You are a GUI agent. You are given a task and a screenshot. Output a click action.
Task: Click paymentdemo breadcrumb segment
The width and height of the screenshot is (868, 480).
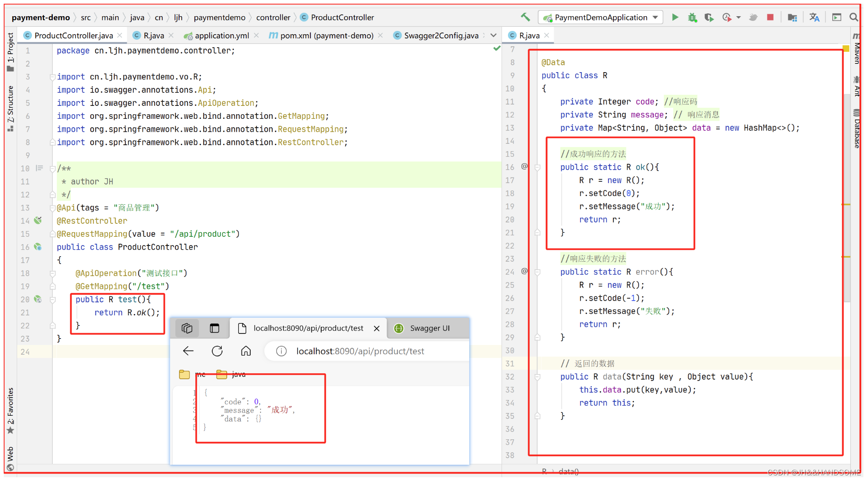pos(220,18)
